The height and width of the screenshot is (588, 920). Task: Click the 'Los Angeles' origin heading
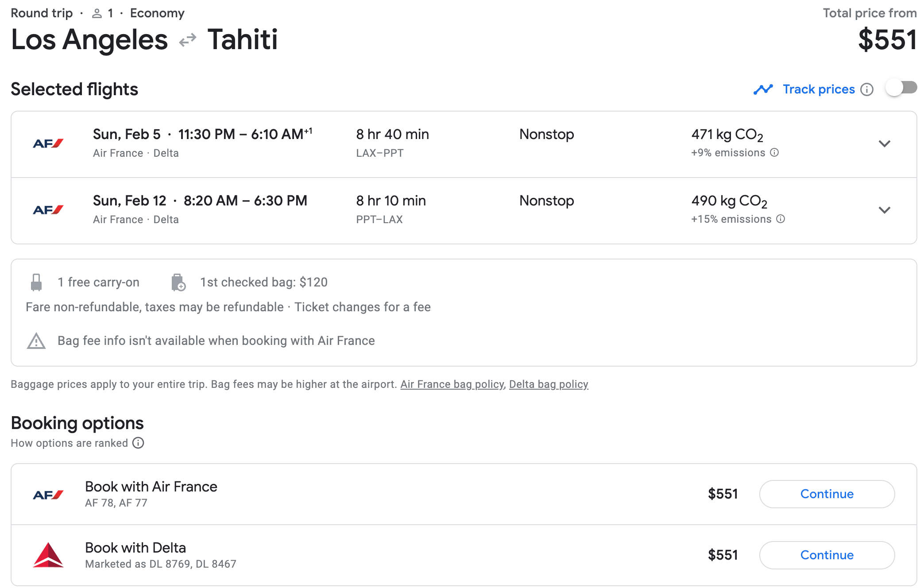(89, 39)
